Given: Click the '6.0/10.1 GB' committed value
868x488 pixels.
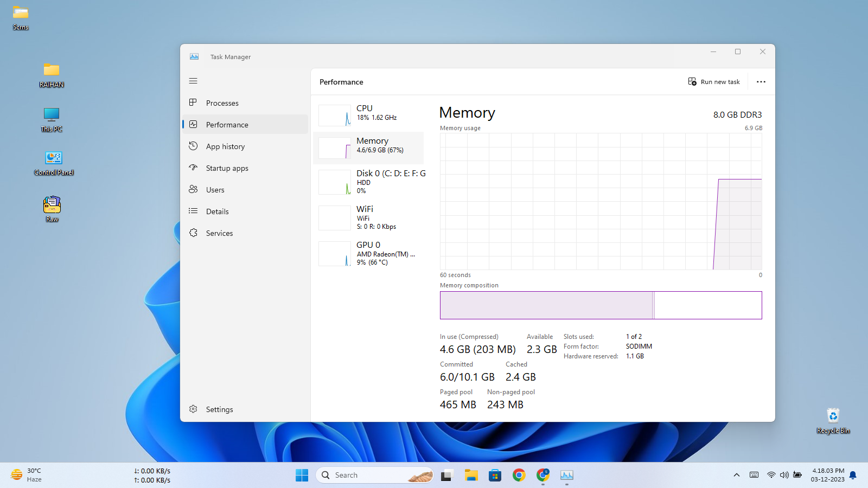Looking at the screenshot, I should [x=467, y=377].
